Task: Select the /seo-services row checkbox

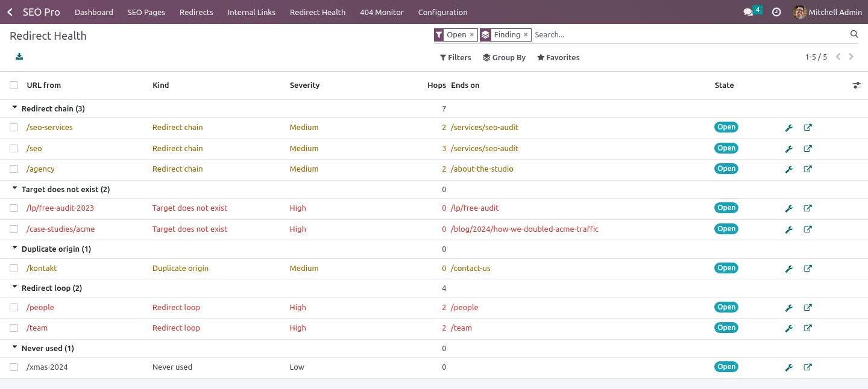Action: click(x=14, y=128)
